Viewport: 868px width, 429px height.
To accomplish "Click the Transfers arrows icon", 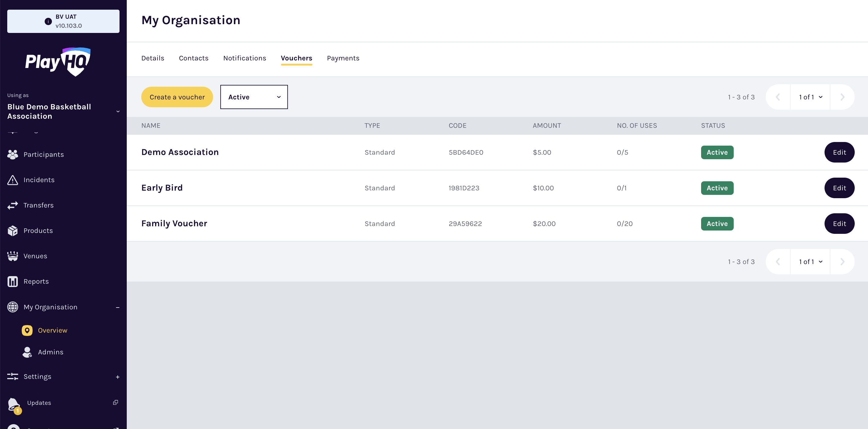I will pos(13,205).
